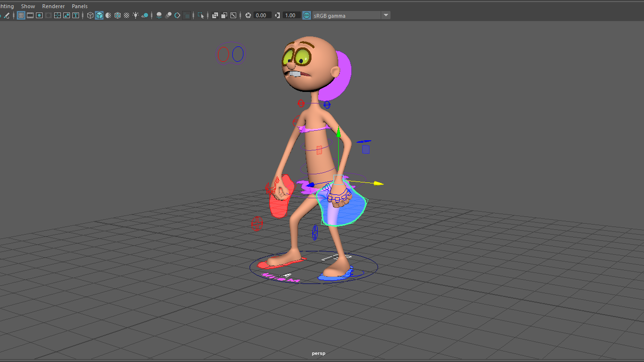Screen dimensions: 644x362
Task: Toggle the gate mask display icon
Action: tap(48, 15)
